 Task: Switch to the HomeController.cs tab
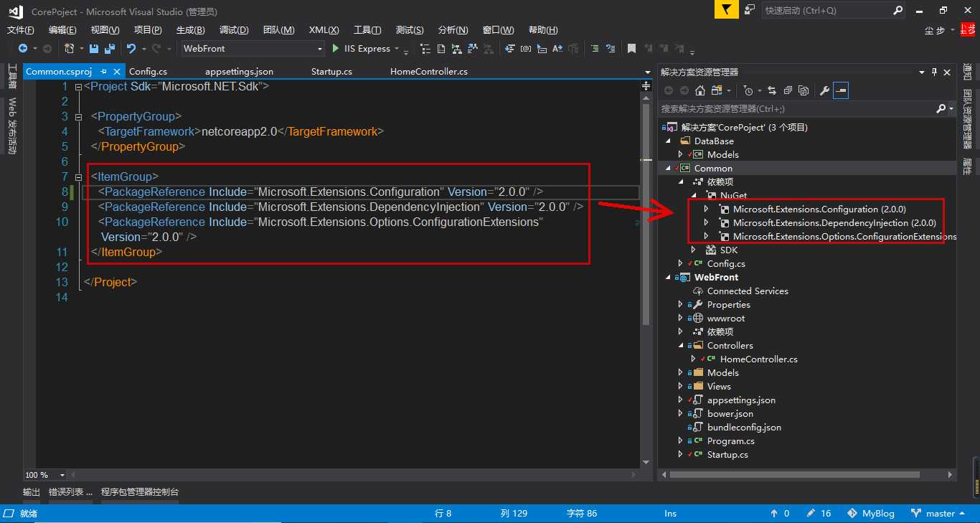point(429,72)
